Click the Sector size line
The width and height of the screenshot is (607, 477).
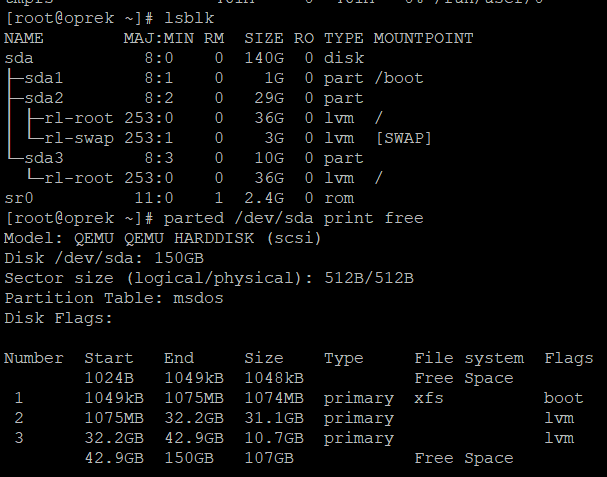coord(209,278)
